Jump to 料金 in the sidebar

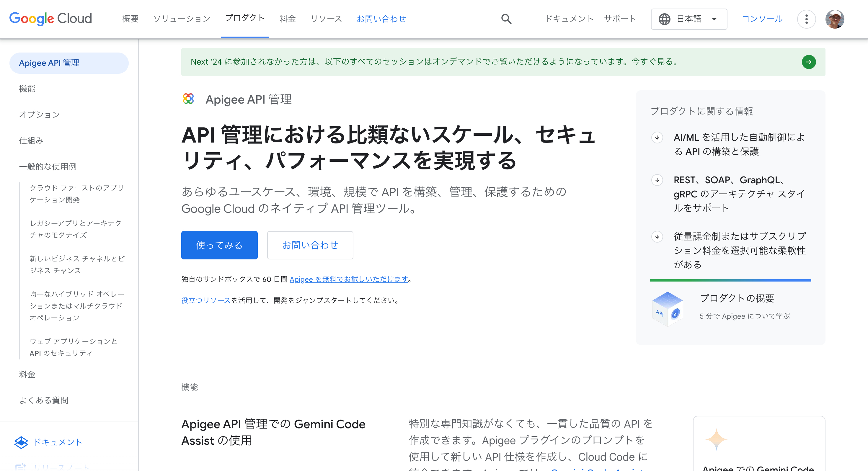pyautogui.click(x=27, y=374)
